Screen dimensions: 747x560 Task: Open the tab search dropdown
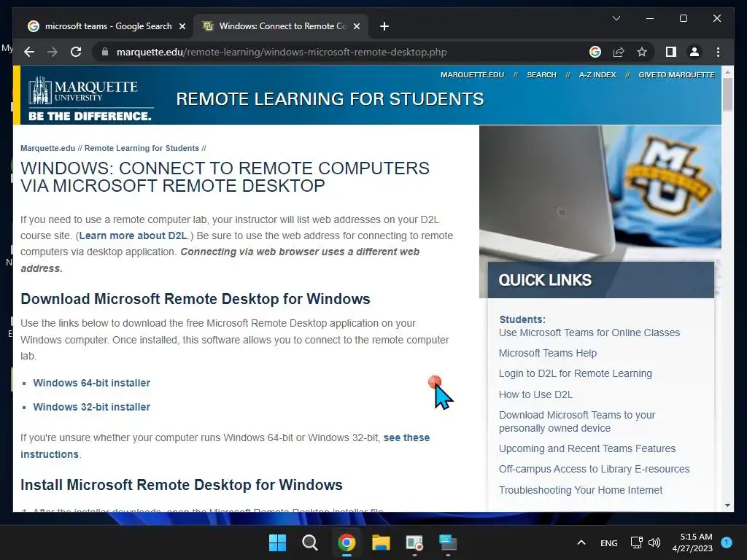(x=616, y=18)
